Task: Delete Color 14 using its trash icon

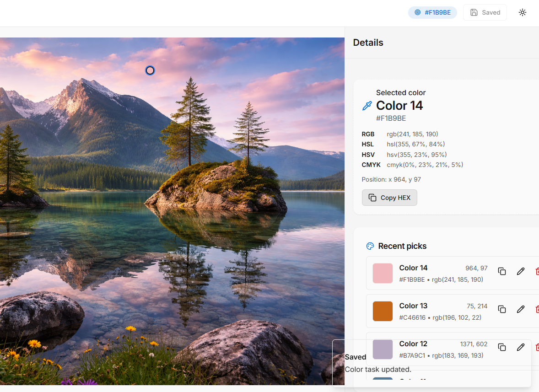Action: coord(537,271)
